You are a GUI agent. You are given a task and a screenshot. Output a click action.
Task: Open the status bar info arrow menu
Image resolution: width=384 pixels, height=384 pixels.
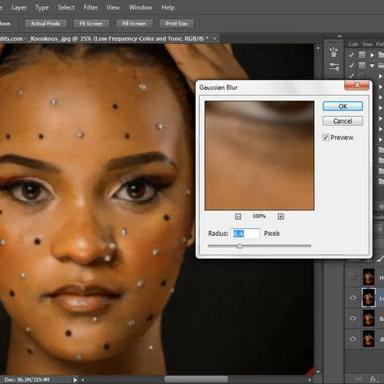[x=75, y=379]
